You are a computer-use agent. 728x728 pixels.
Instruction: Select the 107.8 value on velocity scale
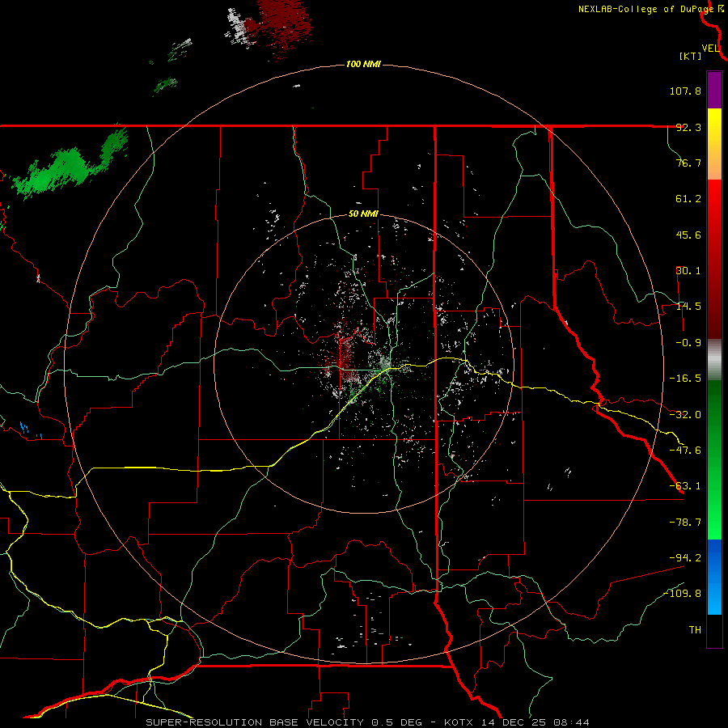[685, 91]
